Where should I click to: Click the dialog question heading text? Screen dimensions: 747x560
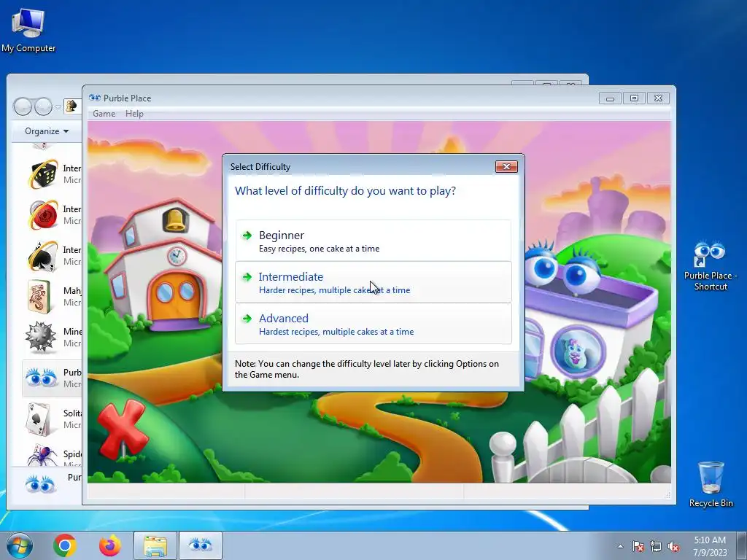click(345, 191)
